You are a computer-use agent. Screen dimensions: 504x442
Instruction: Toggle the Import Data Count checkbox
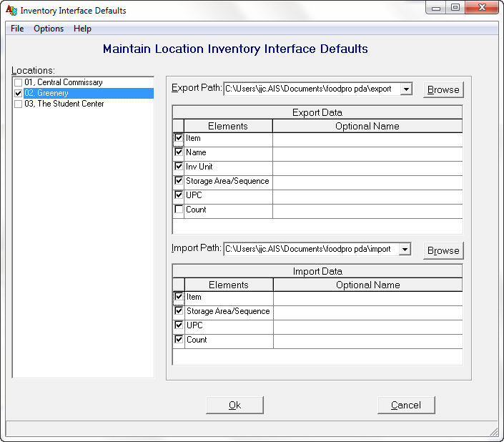click(179, 339)
